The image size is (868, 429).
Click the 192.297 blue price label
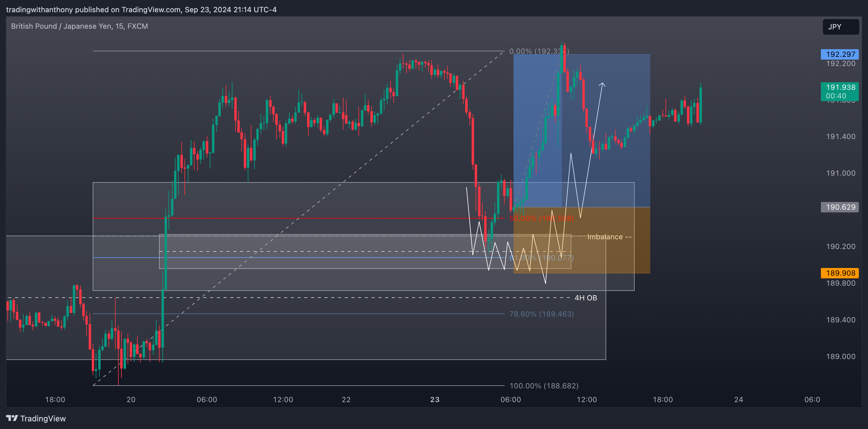[x=840, y=54]
